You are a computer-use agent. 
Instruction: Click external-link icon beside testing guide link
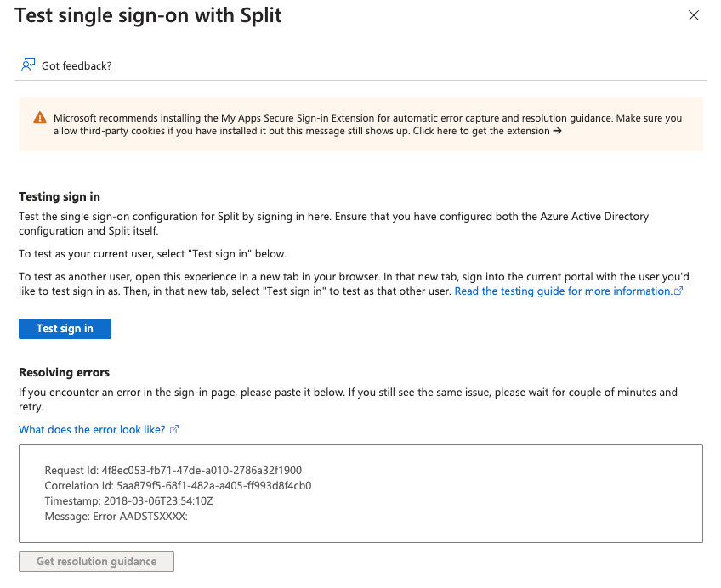(x=678, y=291)
